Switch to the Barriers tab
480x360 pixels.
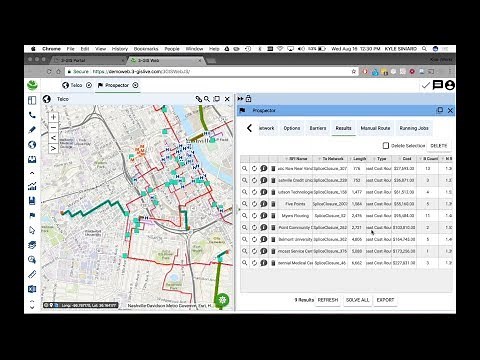pos(318,128)
